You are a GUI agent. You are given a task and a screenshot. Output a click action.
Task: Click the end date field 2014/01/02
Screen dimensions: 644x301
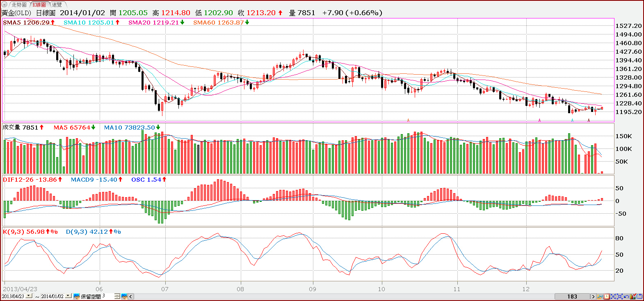pos(52,296)
